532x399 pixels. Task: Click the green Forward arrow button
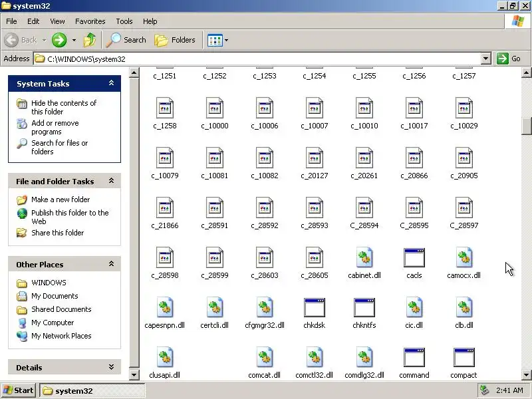pos(59,40)
